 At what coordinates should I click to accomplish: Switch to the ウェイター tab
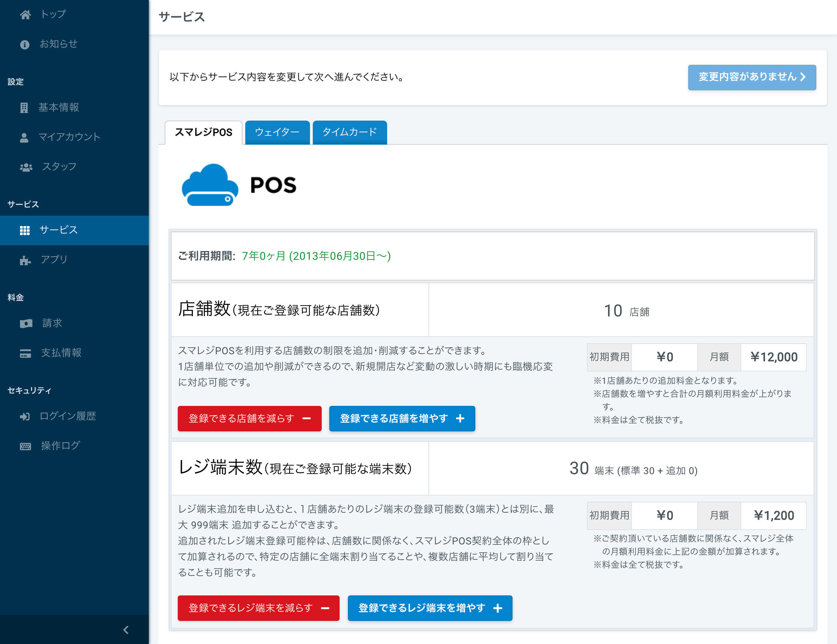(x=277, y=132)
